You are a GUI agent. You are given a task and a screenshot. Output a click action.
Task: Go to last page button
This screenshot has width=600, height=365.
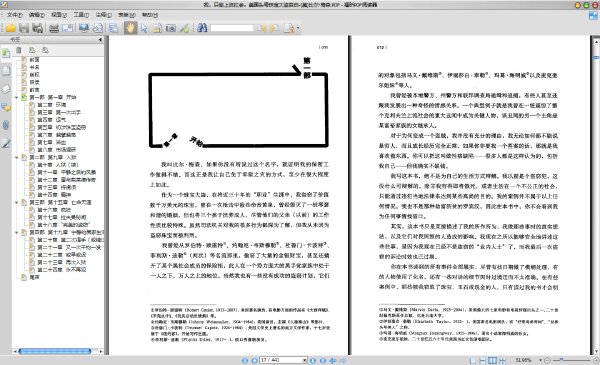(323, 360)
